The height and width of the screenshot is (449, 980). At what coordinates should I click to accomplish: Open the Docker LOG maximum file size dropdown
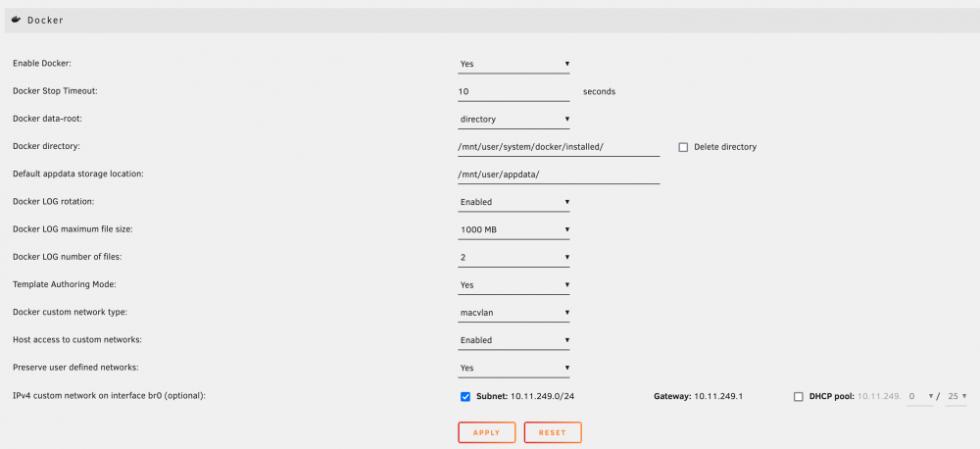[514, 229]
